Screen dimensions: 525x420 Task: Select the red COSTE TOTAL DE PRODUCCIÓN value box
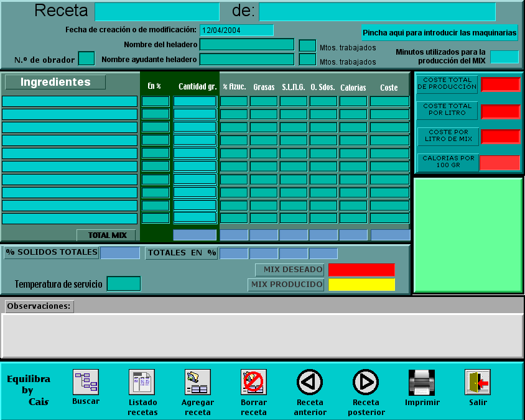(501, 84)
